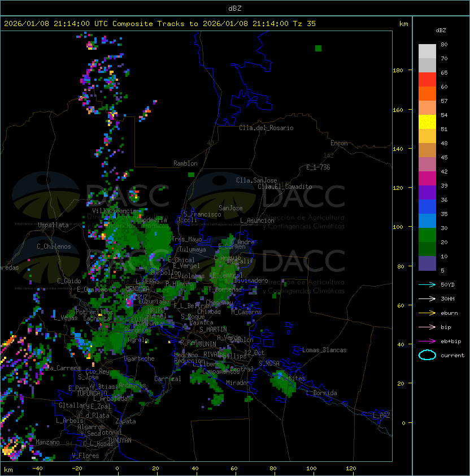
Task: Click the bip pink arrow legend icon
Action: pyautogui.click(x=427, y=327)
